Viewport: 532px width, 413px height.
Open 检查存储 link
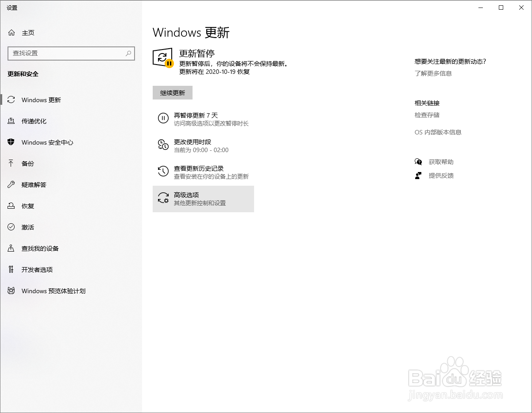[x=427, y=115]
